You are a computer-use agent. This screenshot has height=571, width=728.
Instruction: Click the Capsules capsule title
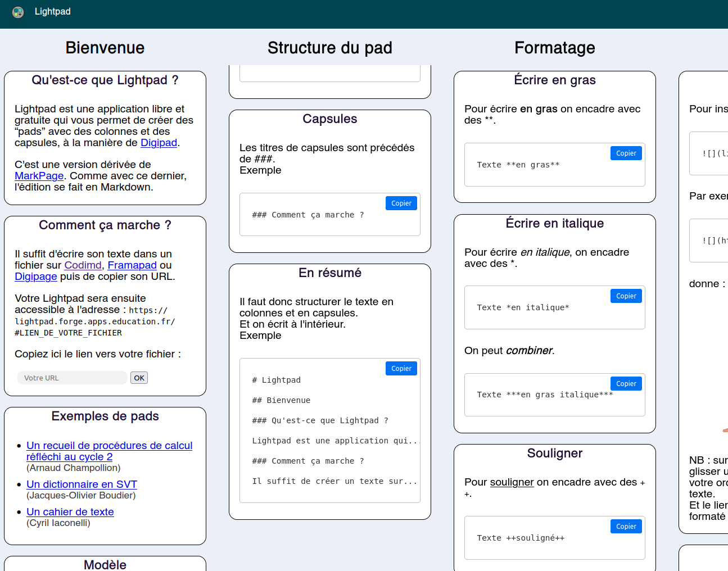[330, 119]
